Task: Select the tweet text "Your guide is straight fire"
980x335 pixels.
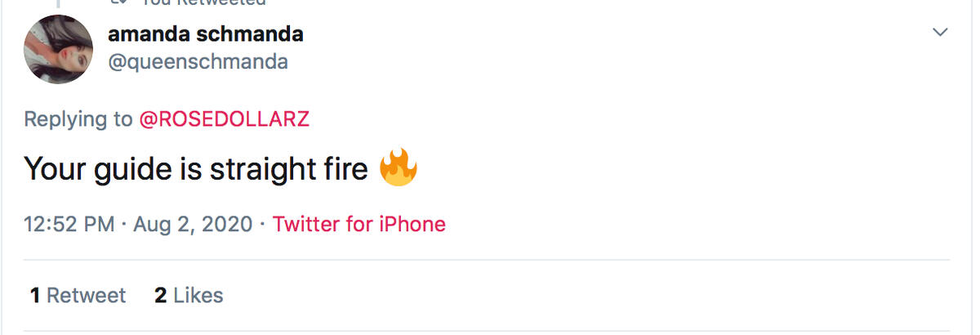Action: (196, 169)
